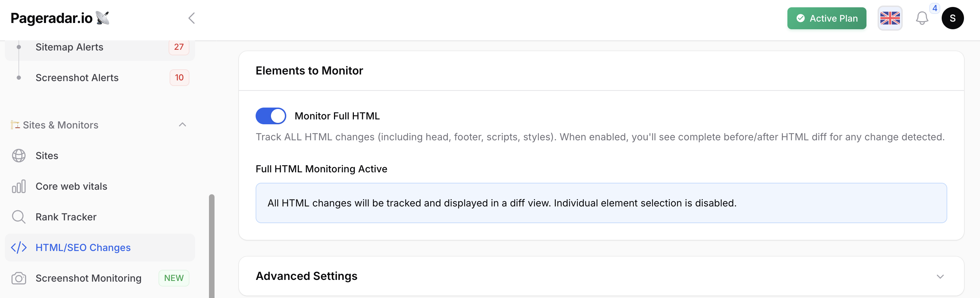980x298 pixels.
Task: Open Sitemap Alerts in the sidebar
Action: [69, 47]
